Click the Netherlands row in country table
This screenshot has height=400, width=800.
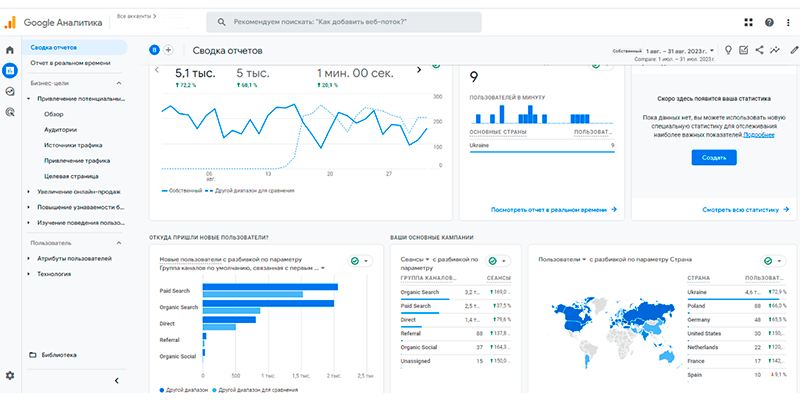point(737,347)
